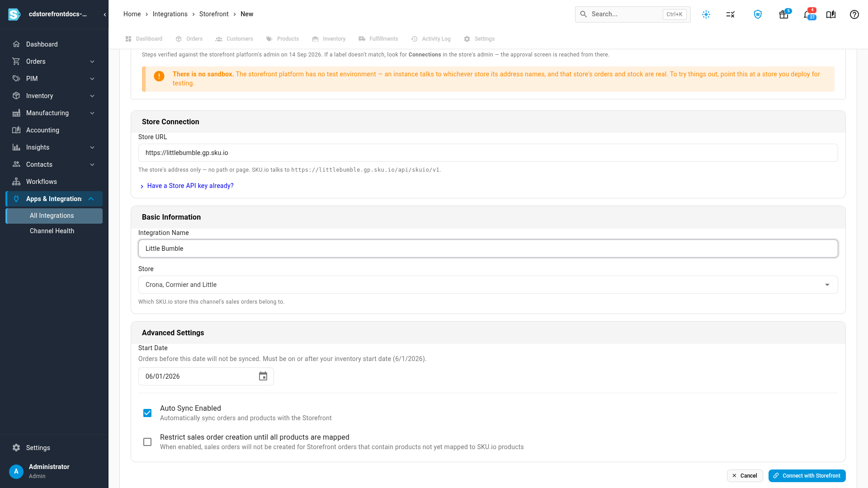This screenshot has width=868, height=488.
Task: Open the AI assistant sparkle icon
Action: pos(706,14)
